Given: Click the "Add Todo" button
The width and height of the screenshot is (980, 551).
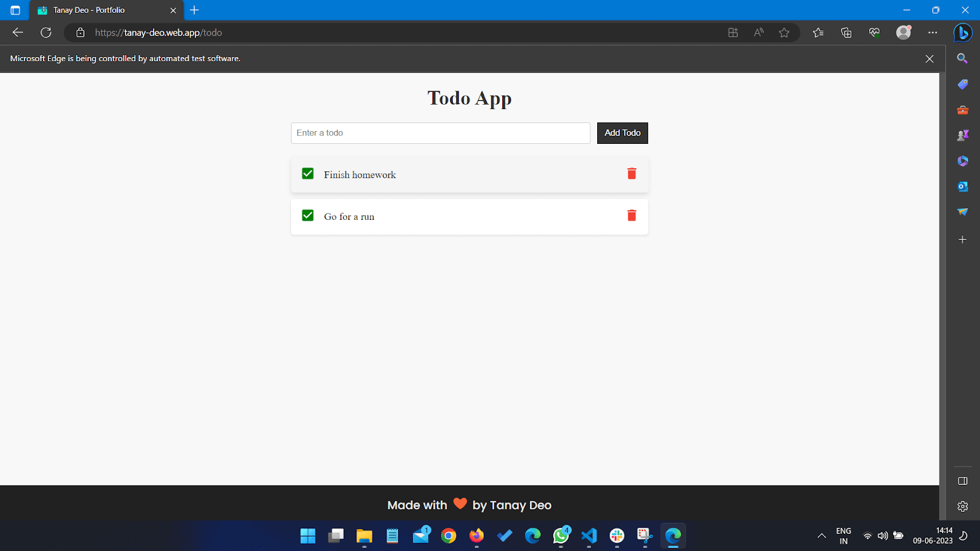Looking at the screenshot, I should point(622,133).
